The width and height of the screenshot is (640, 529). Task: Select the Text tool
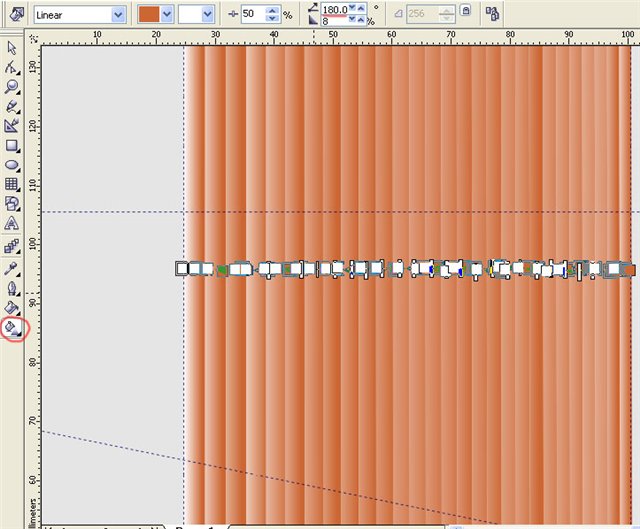tap(12, 223)
